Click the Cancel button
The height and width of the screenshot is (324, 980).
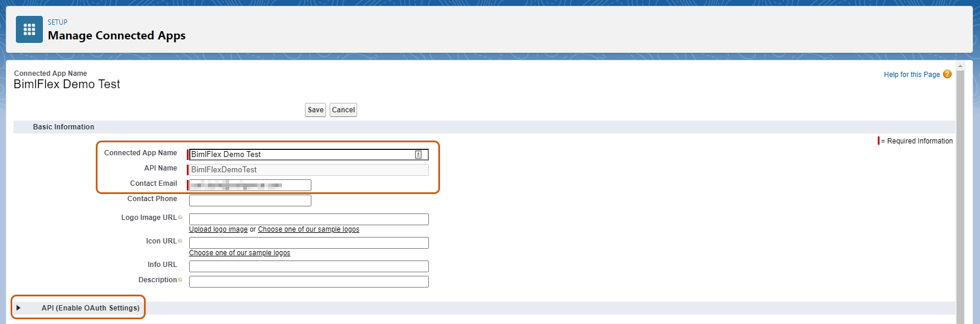[x=343, y=110]
